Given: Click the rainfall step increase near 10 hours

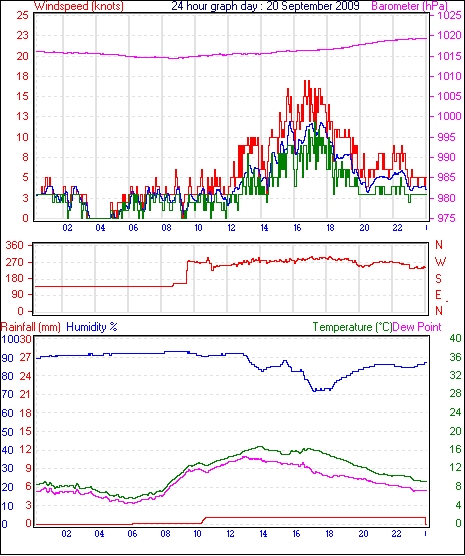Looking at the screenshot, I should (x=204, y=520).
